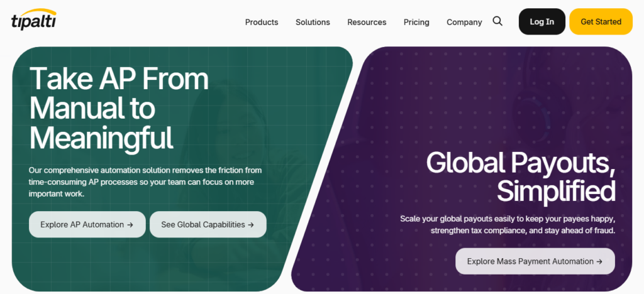Open the Products menu

(262, 22)
